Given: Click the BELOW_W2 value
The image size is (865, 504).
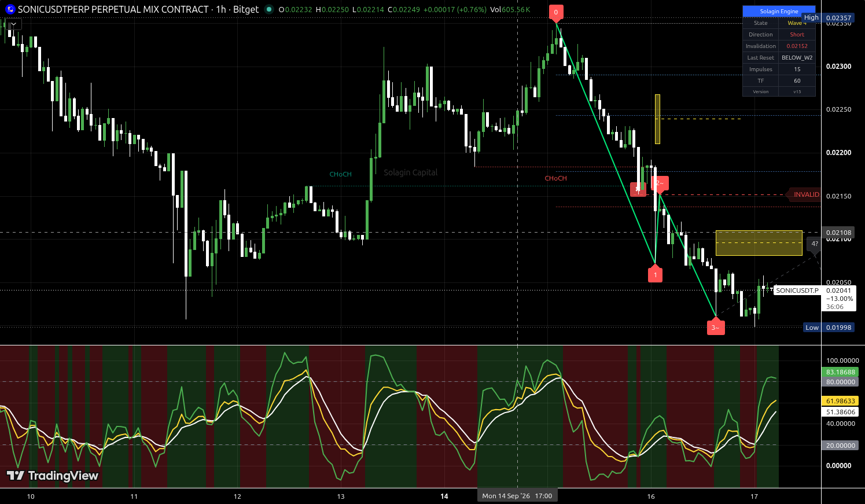Looking at the screenshot, I should tap(797, 58).
